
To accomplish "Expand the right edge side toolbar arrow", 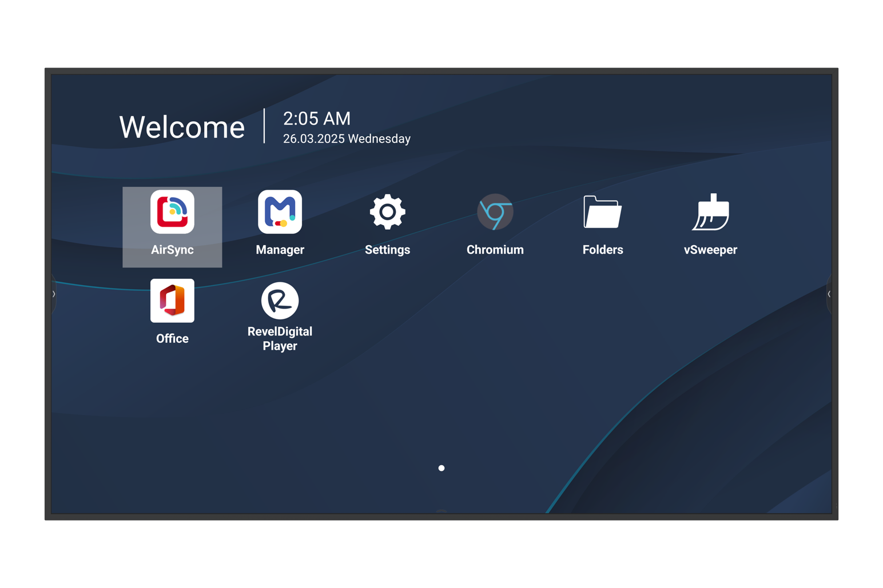I will point(829,294).
